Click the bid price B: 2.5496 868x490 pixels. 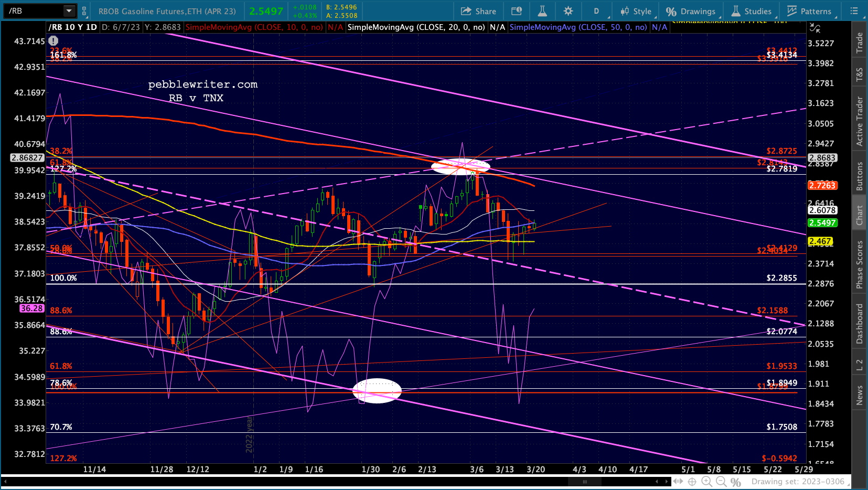(341, 7)
